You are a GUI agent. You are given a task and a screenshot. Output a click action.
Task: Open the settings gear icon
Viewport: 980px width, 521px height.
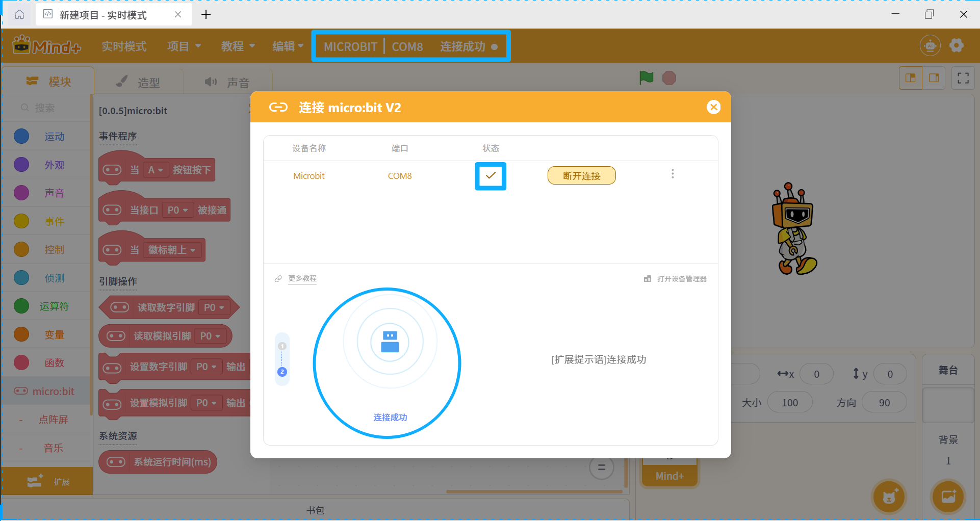pos(957,45)
